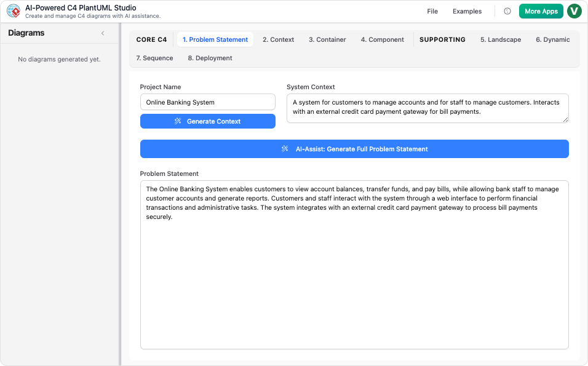Click the sparkle icon on Generate Context button
Screen dimensions: 588x366
tap(177, 121)
